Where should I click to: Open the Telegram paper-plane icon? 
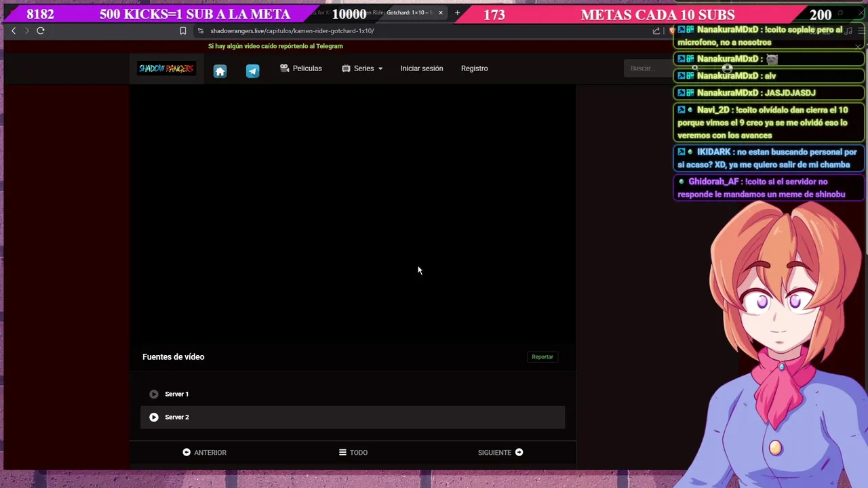[252, 71]
